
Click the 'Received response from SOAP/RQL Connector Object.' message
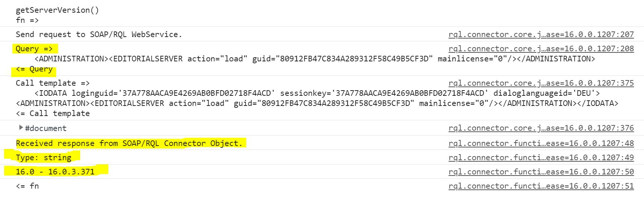tap(129, 143)
